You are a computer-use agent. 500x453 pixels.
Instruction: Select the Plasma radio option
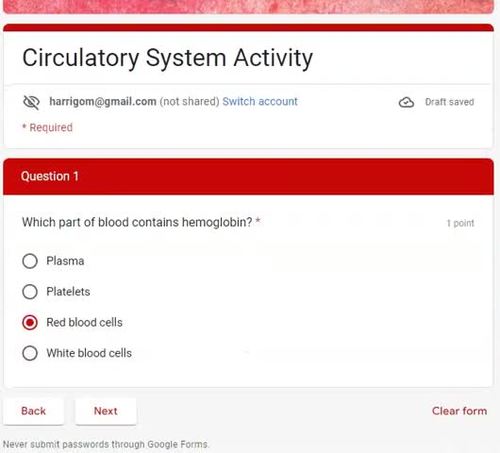(30, 261)
